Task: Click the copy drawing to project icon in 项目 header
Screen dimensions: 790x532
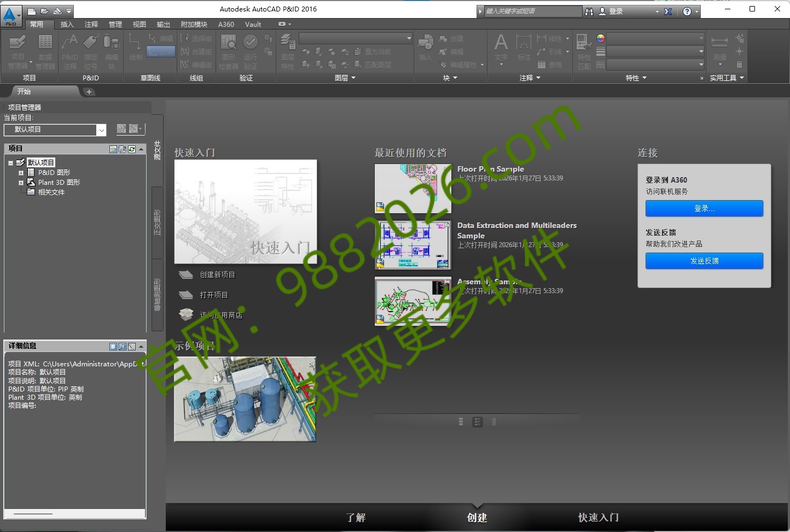Action: click(123, 149)
